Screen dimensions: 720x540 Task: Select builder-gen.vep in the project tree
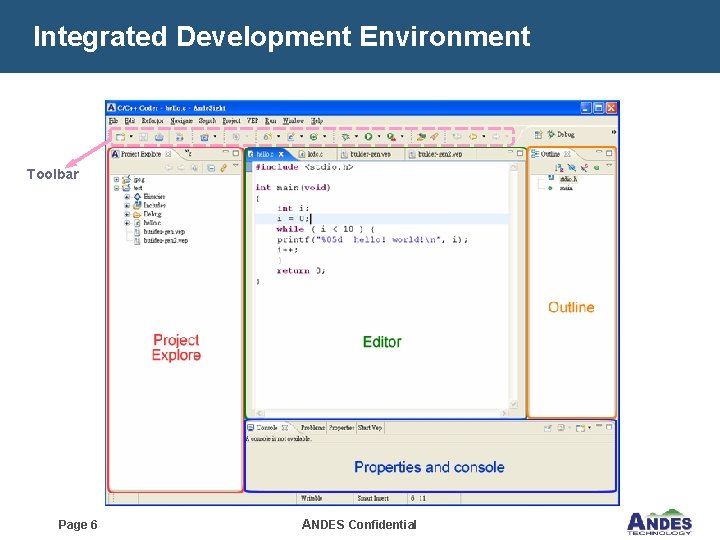(164, 231)
